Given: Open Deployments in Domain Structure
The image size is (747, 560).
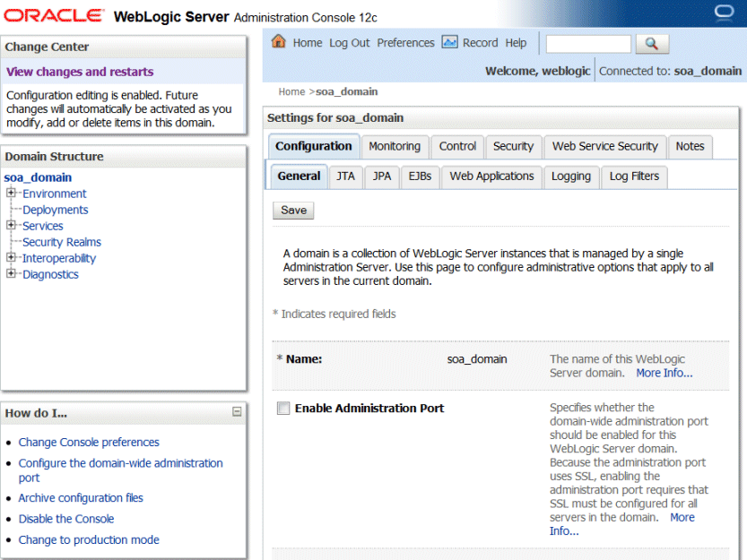Looking at the screenshot, I should coord(56,210).
